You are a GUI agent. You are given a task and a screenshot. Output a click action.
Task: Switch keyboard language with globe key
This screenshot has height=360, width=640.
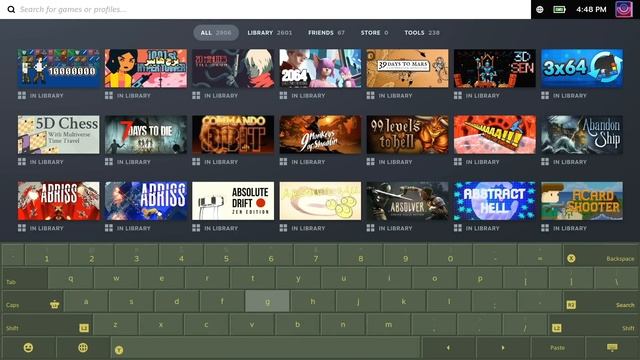coord(83,348)
